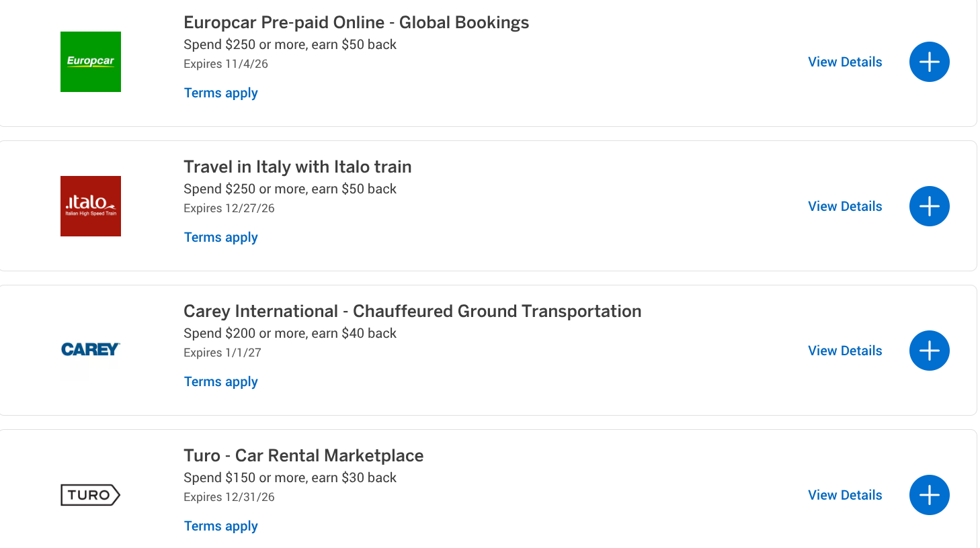Click the Carey logo
The width and height of the screenshot is (980, 548).
pyautogui.click(x=91, y=350)
